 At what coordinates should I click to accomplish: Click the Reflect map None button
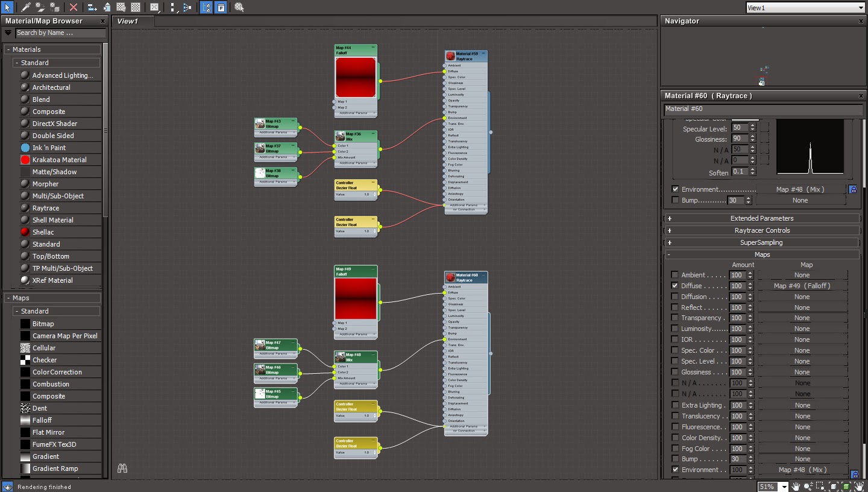[x=802, y=307]
